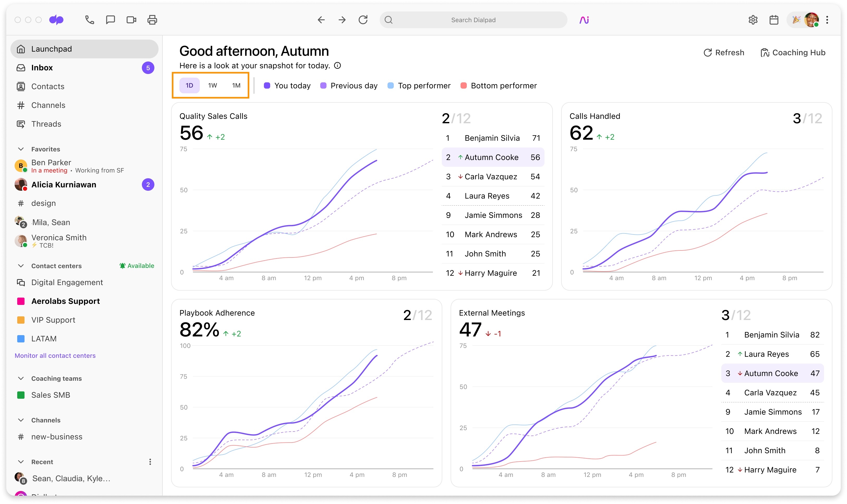The width and height of the screenshot is (847, 504).
Task: Open VIP Support contact center
Action: pos(84,320)
